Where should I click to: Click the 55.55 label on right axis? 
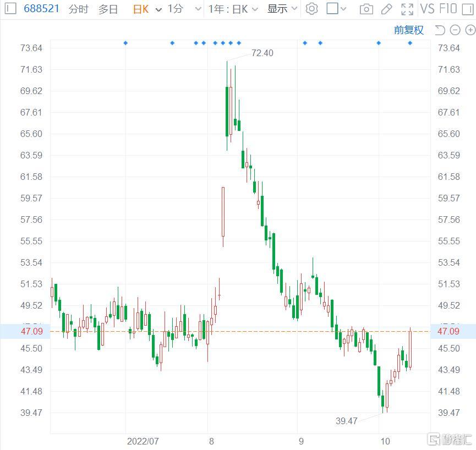pos(448,242)
